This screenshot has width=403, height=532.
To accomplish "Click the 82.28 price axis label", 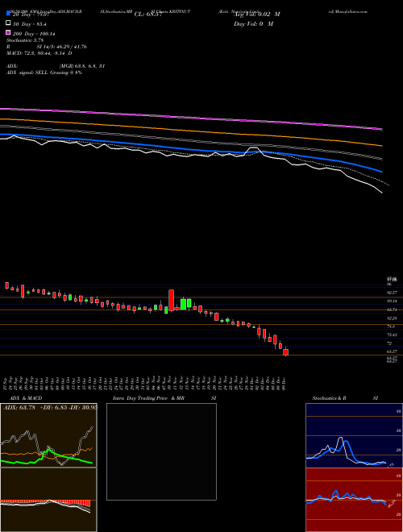I will [393, 318].
